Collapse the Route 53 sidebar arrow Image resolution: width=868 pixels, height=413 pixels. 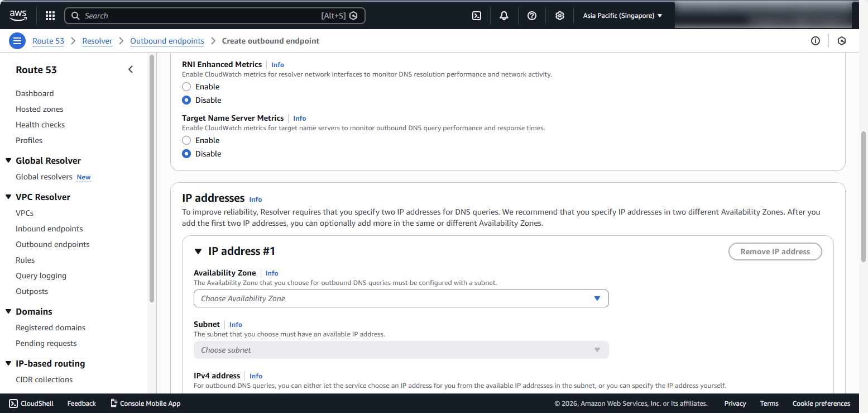point(131,70)
